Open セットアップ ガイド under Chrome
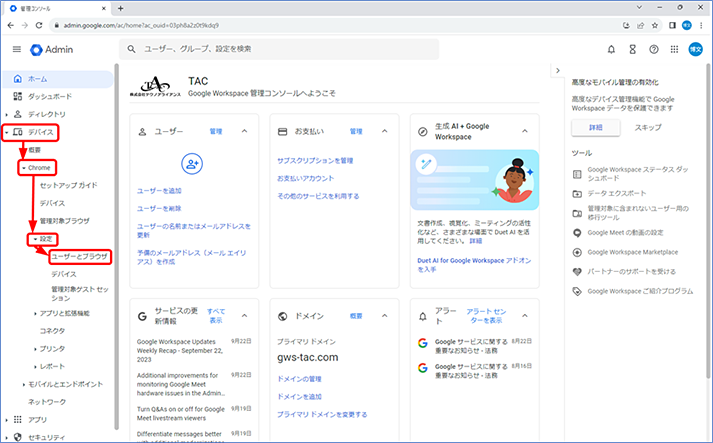This screenshot has width=713, height=443. 69,186
